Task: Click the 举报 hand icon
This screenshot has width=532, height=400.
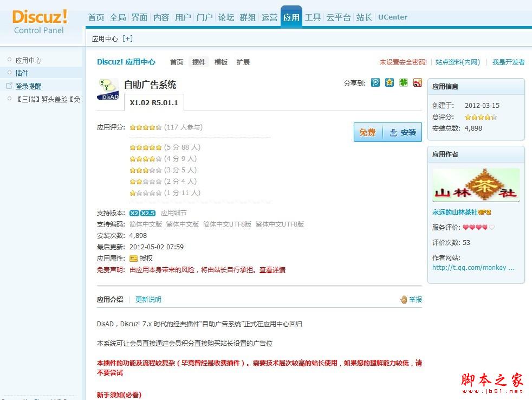Action: click(404, 300)
